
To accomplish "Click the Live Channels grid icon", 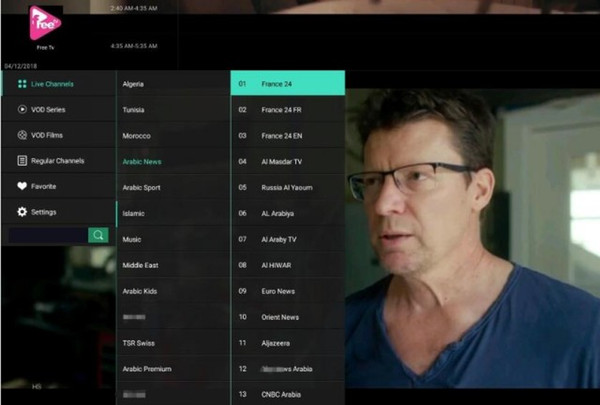I will click(22, 84).
